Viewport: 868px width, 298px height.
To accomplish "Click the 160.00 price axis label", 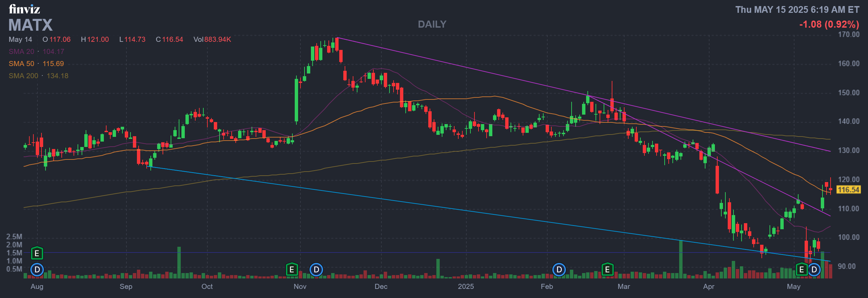I will (849, 64).
